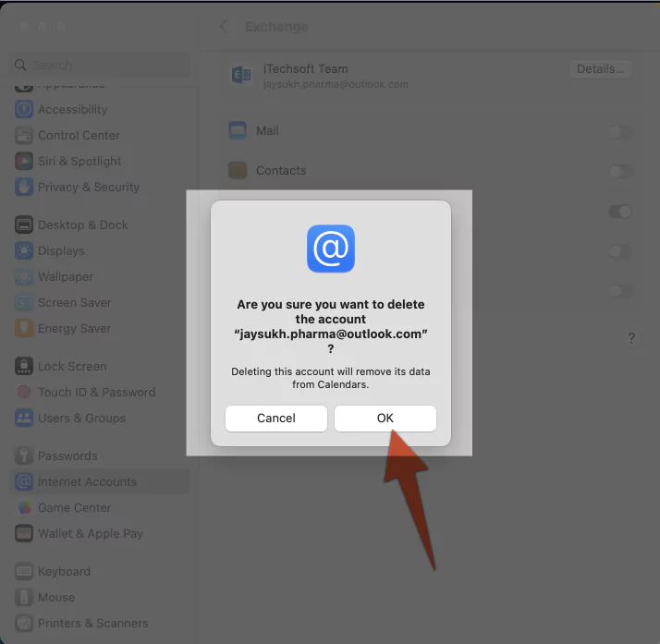Select Mouse label in sidebar
The image size is (660, 644).
56,597
